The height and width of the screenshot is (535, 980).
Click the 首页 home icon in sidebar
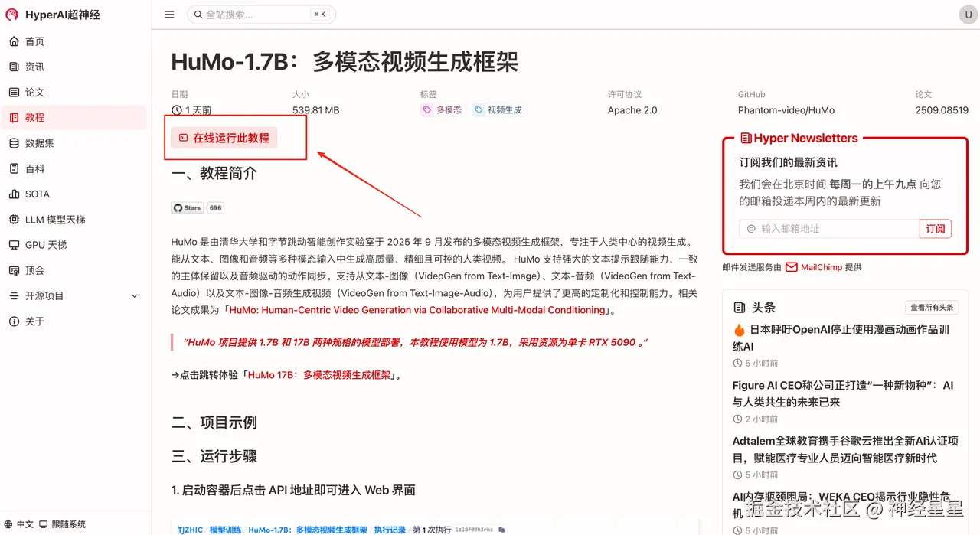pyautogui.click(x=14, y=41)
